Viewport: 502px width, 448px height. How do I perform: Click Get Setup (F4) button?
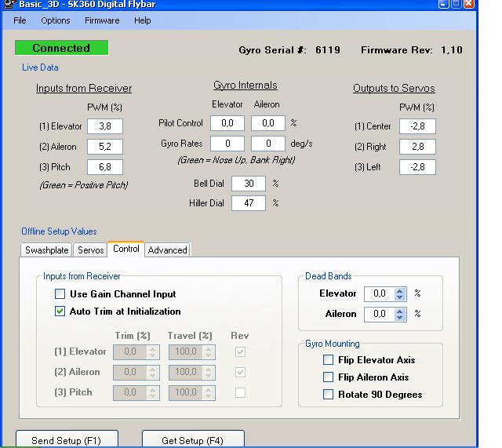(x=193, y=440)
